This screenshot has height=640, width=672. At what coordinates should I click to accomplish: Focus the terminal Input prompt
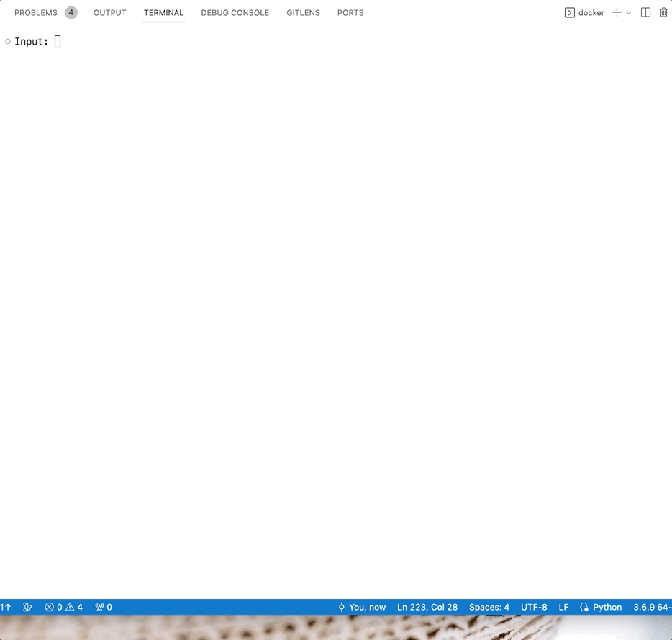[x=37, y=42]
